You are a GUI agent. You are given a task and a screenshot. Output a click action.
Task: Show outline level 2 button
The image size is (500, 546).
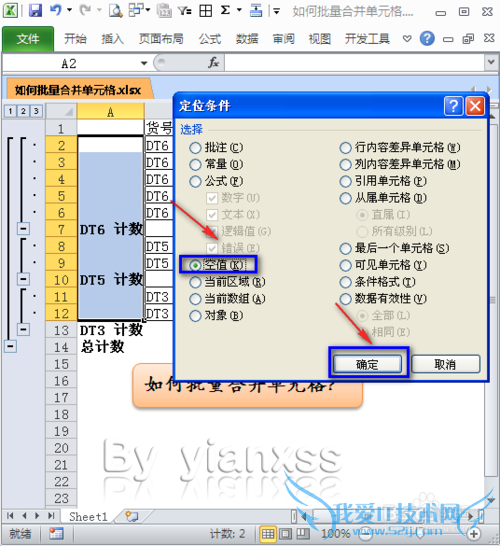click(23, 111)
